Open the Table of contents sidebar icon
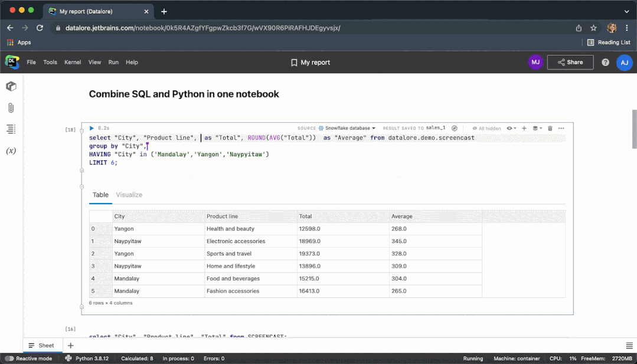Viewport: 637px width, 364px height. coord(11,129)
